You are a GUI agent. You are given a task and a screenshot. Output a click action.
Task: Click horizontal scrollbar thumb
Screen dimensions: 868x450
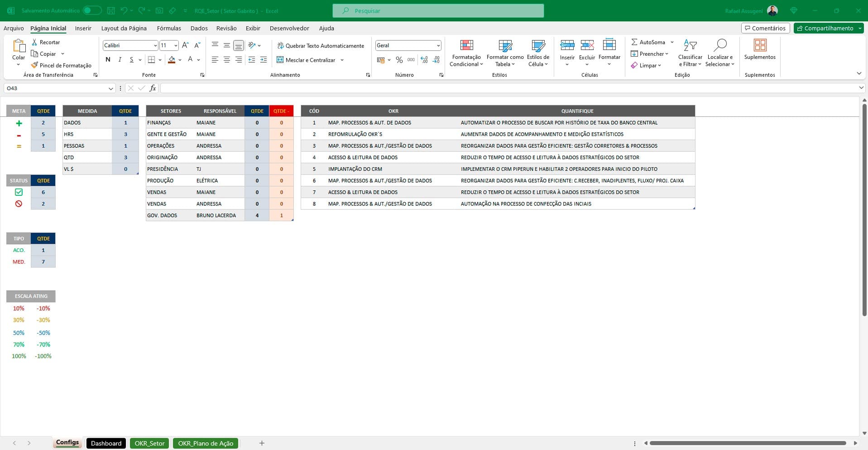pyautogui.click(x=748, y=443)
